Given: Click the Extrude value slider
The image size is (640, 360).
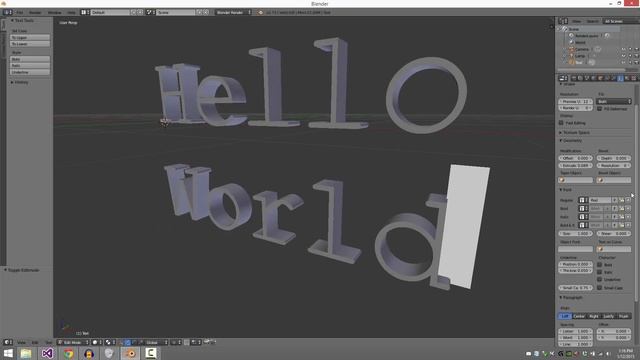Looking at the screenshot, I should (x=576, y=165).
